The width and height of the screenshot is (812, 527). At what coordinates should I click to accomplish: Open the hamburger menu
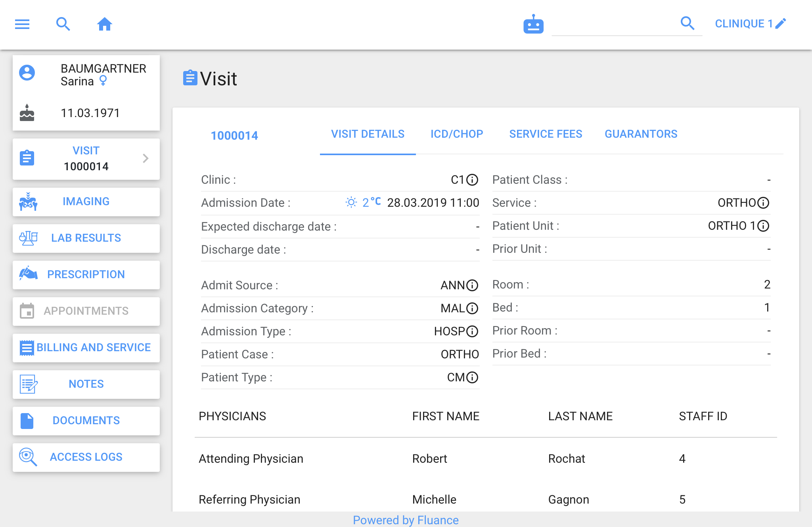tap(22, 24)
